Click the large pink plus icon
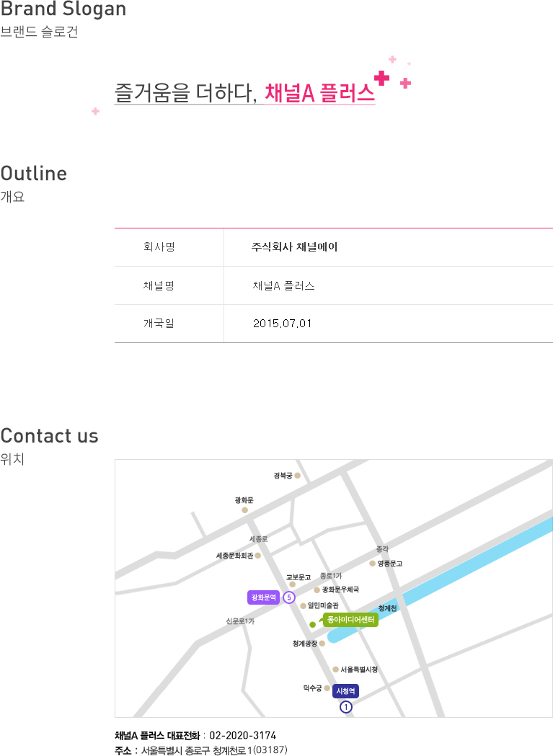This screenshot has height=756, width=553. [382, 79]
